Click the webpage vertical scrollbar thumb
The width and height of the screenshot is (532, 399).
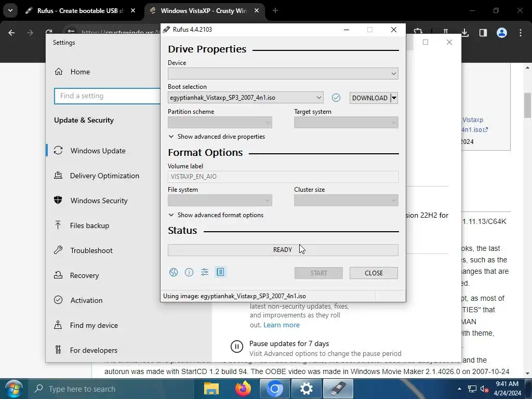tap(528, 105)
